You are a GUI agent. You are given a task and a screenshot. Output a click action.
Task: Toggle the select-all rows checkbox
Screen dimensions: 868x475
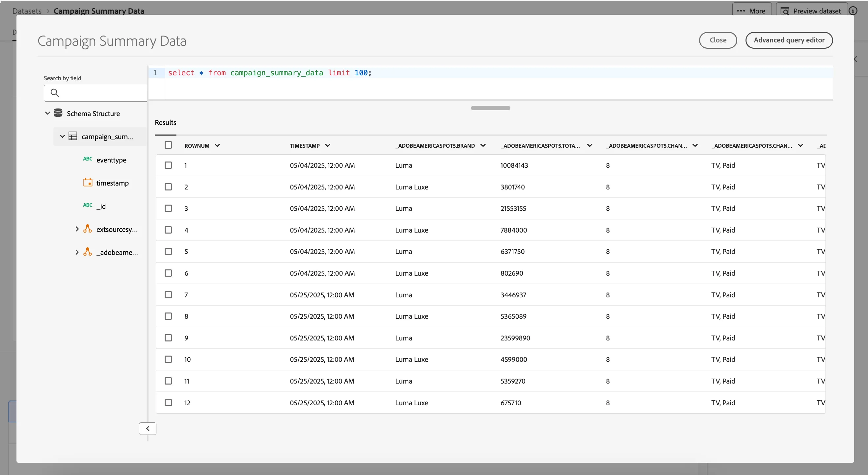pyautogui.click(x=168, y=145)
